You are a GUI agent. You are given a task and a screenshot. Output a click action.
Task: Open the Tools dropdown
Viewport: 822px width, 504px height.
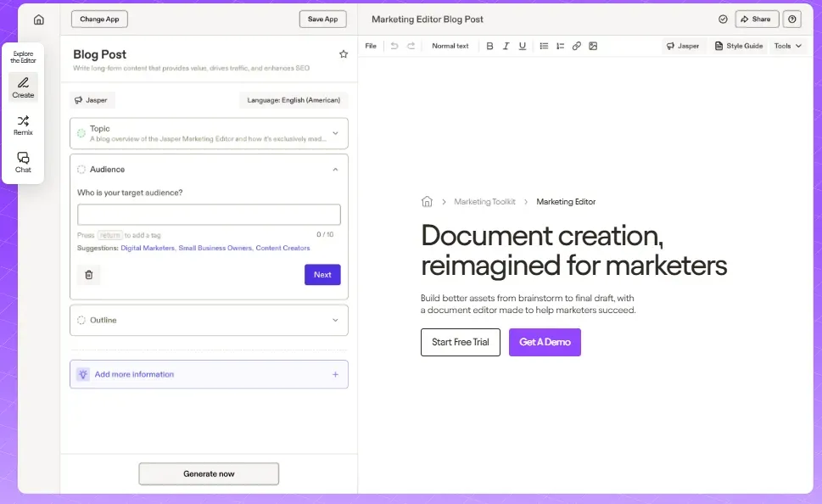pos(788,46)
